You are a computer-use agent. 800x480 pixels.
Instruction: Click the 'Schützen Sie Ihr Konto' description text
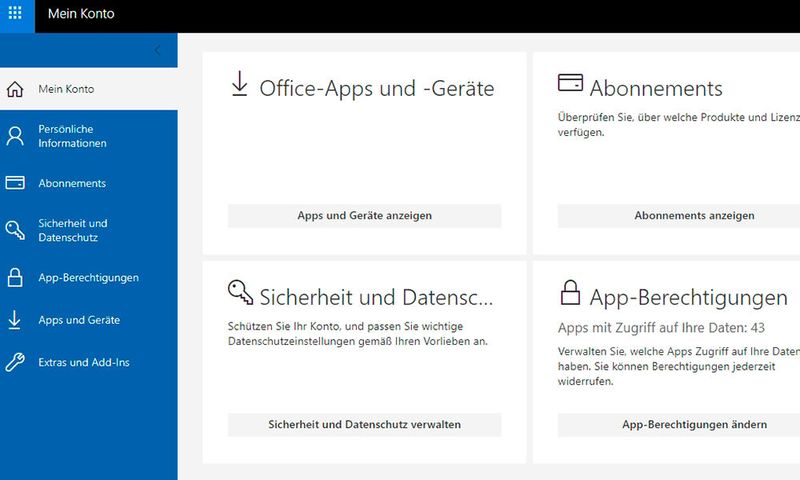point(358,334)
